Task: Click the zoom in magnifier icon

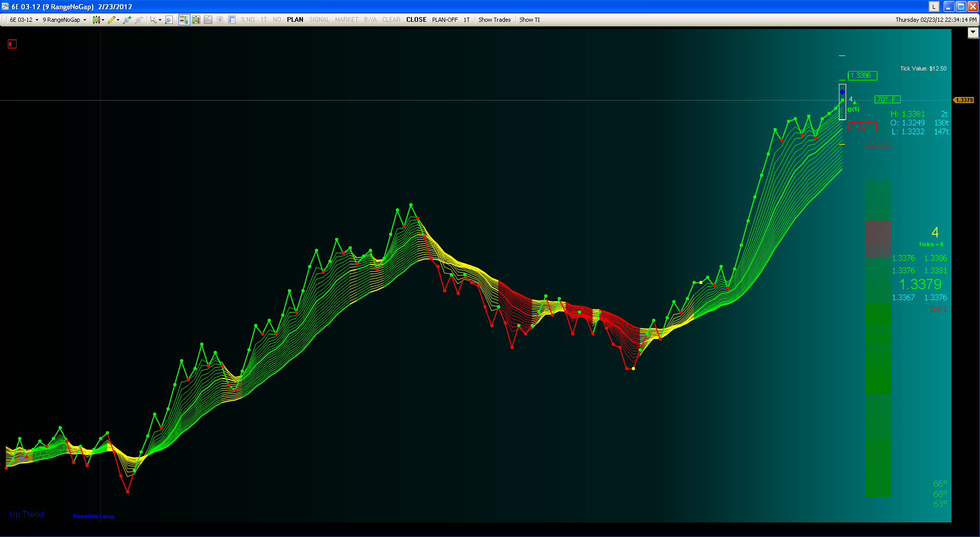Action: (x=127, y=20)
